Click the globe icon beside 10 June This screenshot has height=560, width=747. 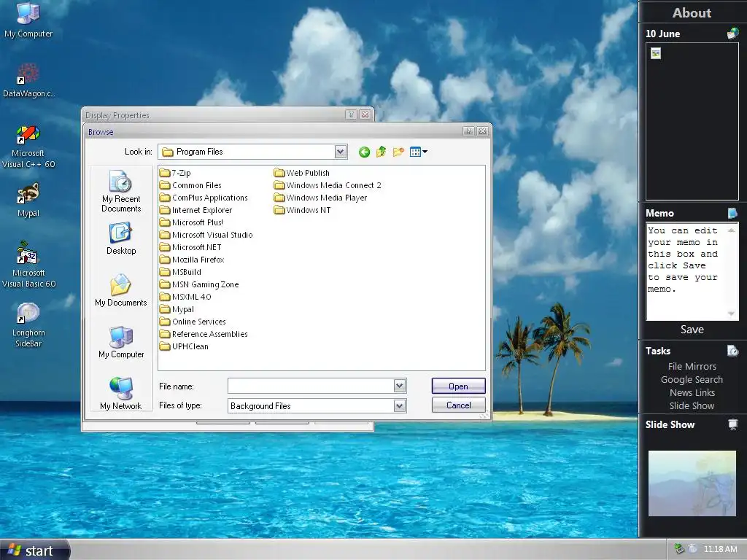(732, 34)
